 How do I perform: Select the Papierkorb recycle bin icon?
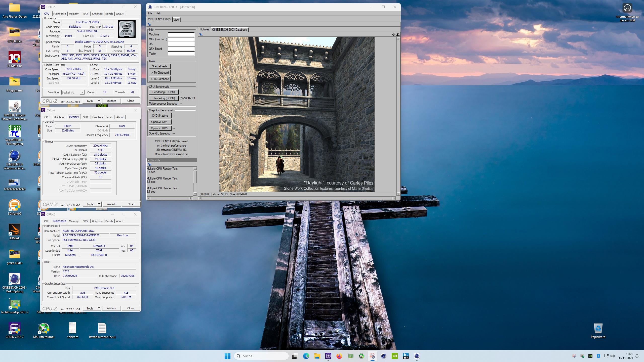(598, 330)
